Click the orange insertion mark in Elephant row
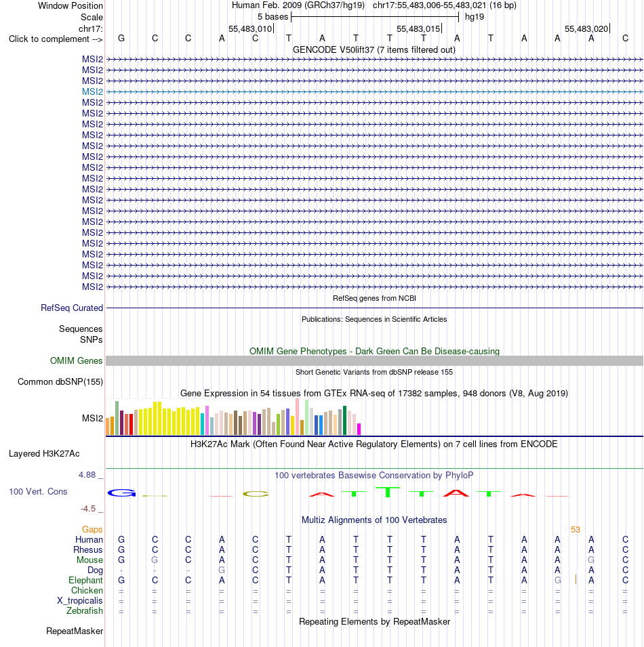Screen dimensions: 644x647 tap(576, 580)
